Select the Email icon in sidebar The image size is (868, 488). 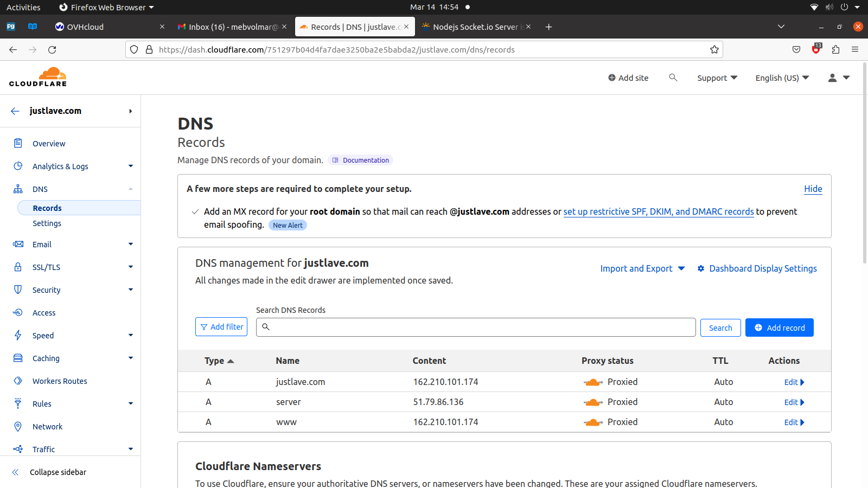pos(18,244)
